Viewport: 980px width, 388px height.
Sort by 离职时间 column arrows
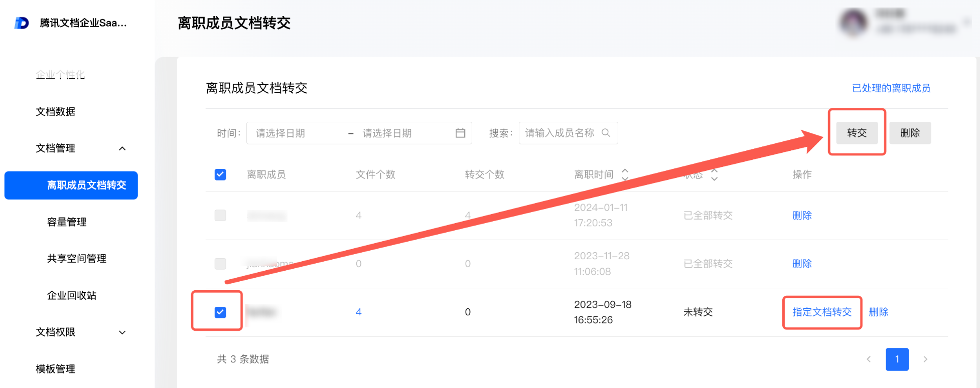tap(625, 174)
